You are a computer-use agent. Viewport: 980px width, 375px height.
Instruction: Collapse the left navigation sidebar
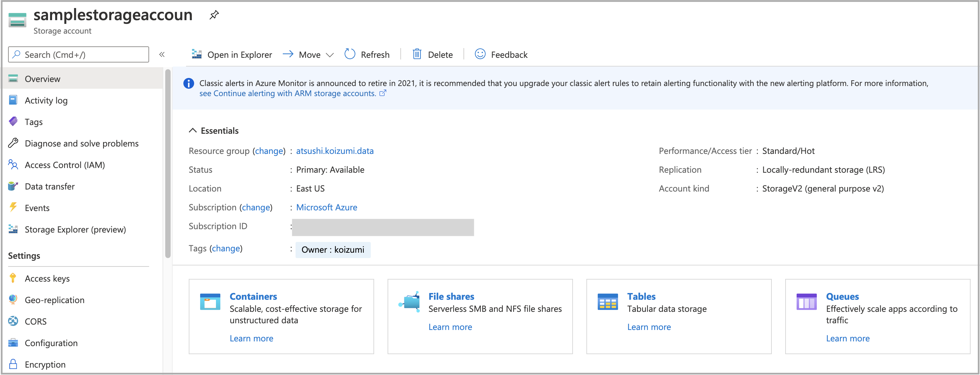tap(162, 54)
